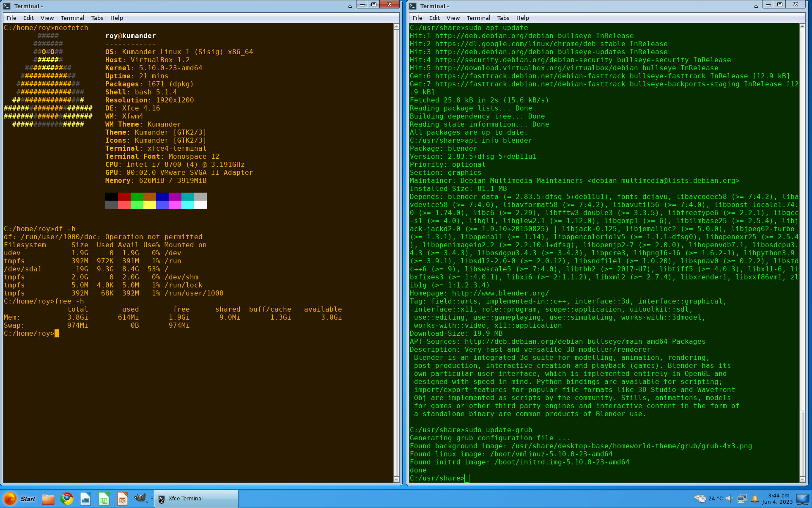812x508 pixels.
Task: Launch GIMP from the panel
Action: tap(140, 498)
